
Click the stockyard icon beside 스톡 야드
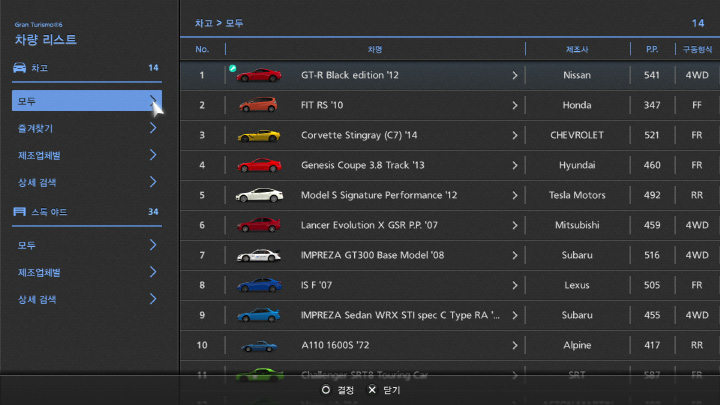20,212
